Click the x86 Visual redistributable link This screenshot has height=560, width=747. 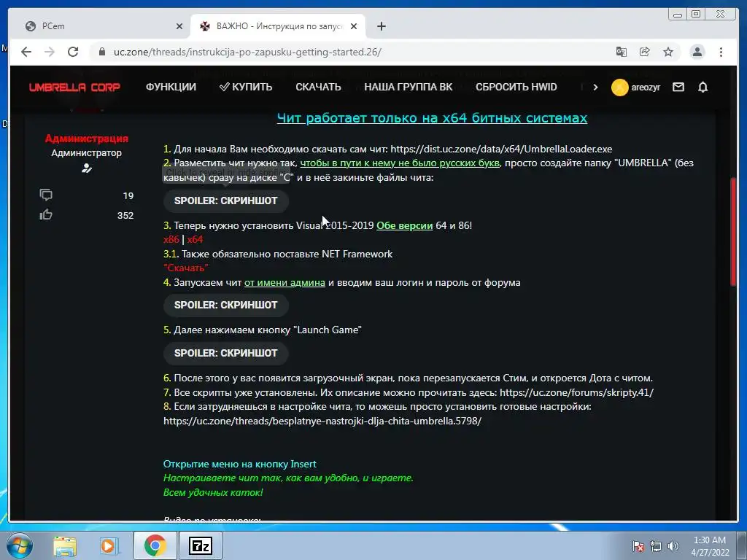171,239
